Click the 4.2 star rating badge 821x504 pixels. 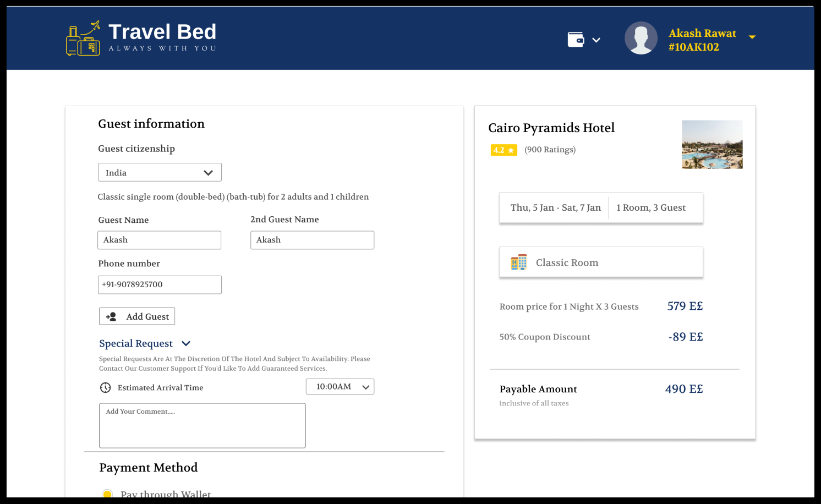click(x=503, y=150)
